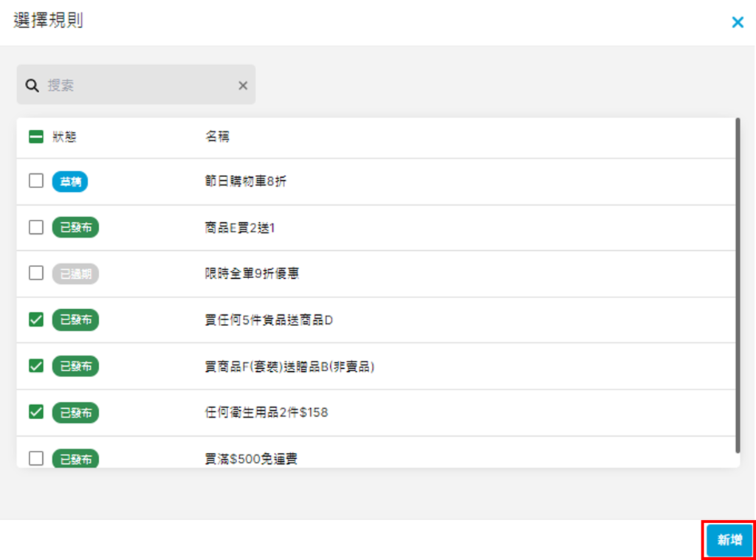
Task: Click the blue 草稿 status badge
Action: (x=70, y=182)
